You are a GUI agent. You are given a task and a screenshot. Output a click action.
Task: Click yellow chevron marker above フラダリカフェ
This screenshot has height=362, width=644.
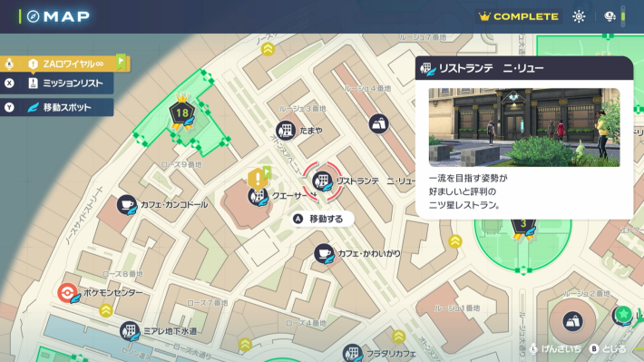click(398, 337)
